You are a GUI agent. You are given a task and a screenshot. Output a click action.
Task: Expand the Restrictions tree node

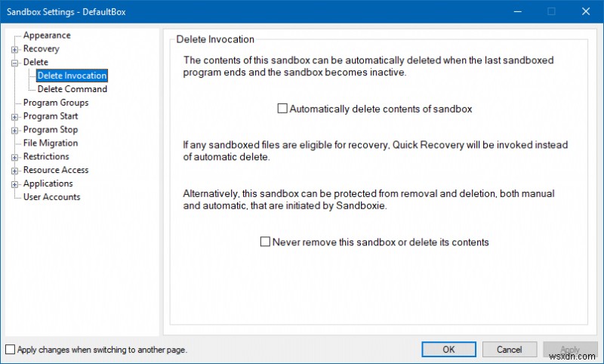[14, 157]
